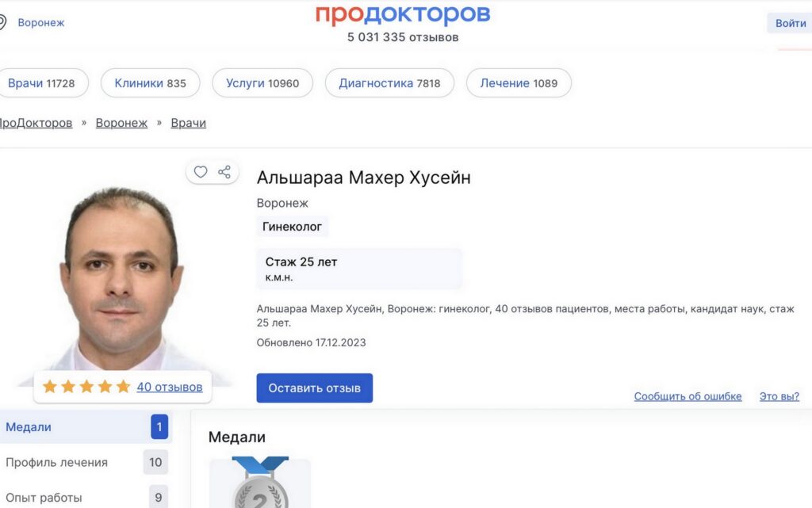Click the silver medal icon
This screenshot has width=812, height=508.
tap(260, 483)
